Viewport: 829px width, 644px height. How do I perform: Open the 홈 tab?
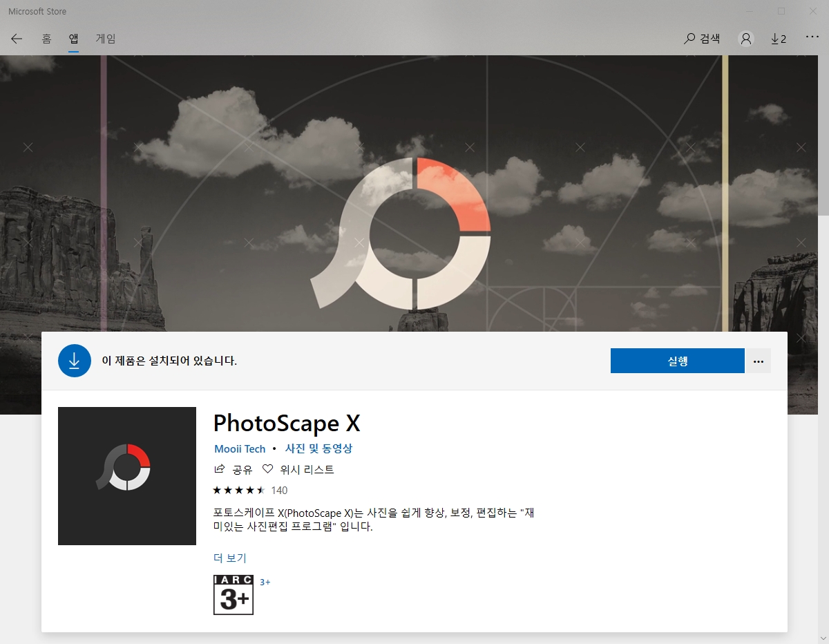[46, 39]
